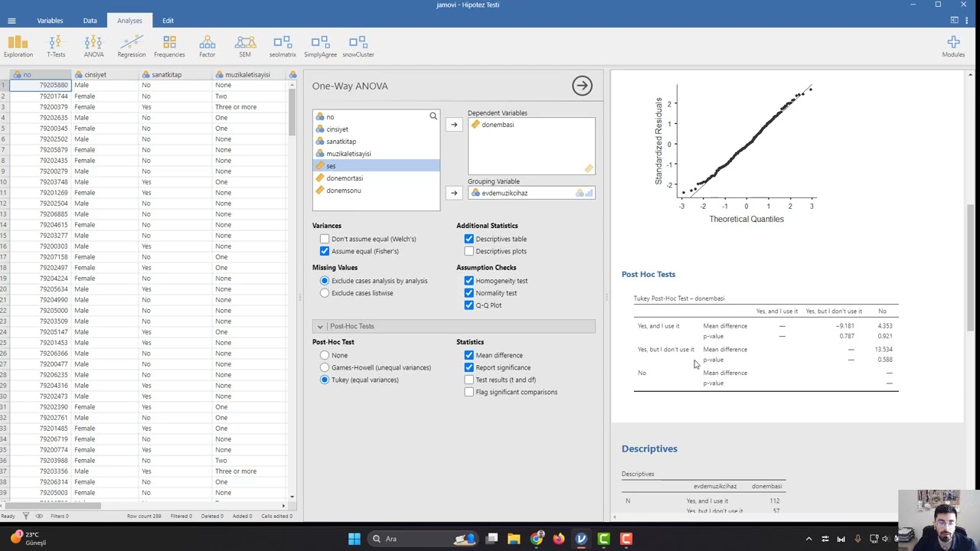Enable Flag significant comparisons

(469, 392)
